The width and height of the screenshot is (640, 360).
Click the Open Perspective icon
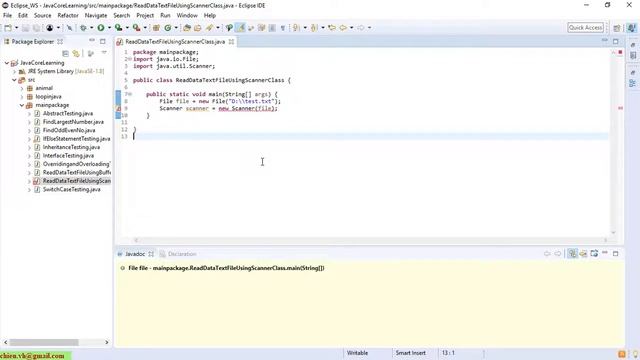617,28
